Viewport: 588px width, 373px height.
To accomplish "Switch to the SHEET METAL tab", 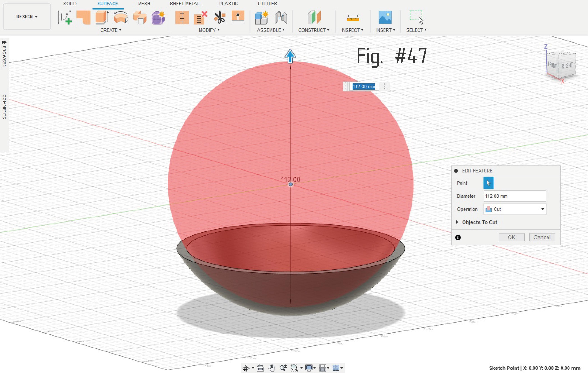I will [185, 3].
